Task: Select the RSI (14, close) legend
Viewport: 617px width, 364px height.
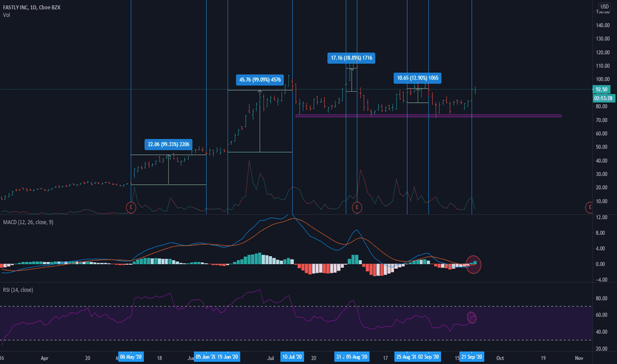Action: tap(18, 290)
